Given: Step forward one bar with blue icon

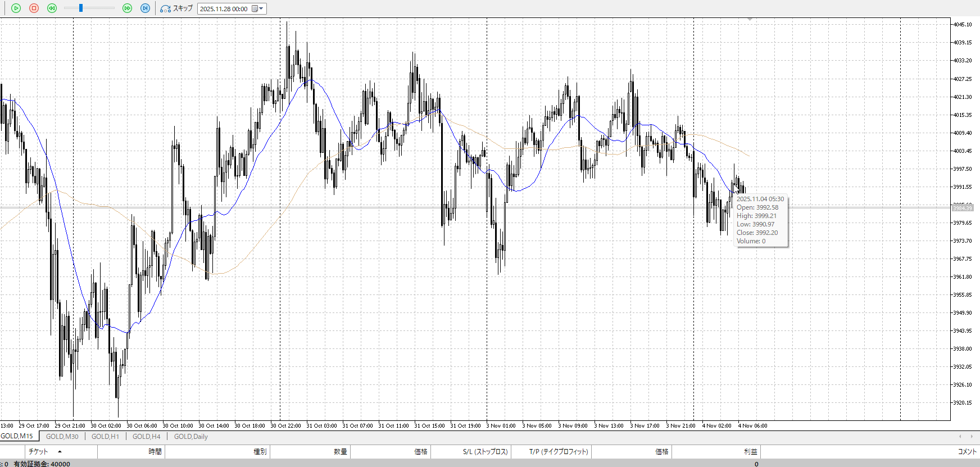Looking at the screenshot, I should [145, 8].
